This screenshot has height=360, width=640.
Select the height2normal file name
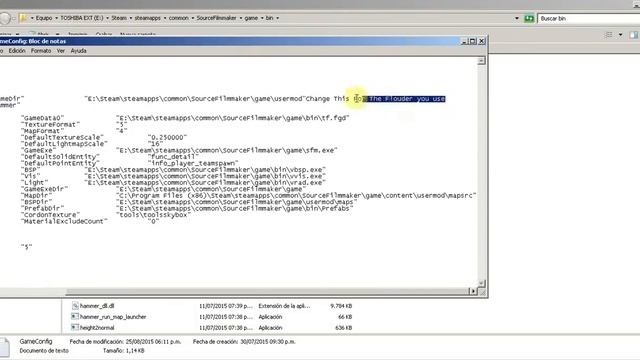pyautogui.click(x=97, y=328)
